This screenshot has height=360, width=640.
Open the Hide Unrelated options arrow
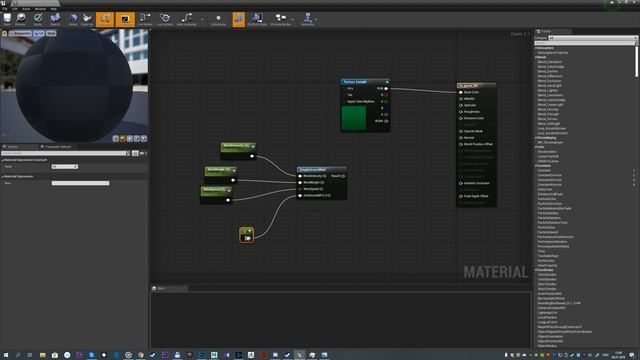coord(202,19)
